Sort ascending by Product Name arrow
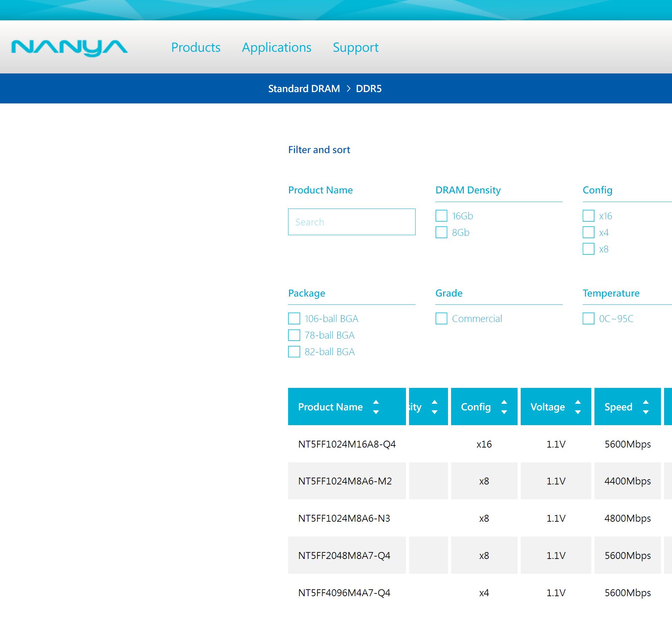 376,402
